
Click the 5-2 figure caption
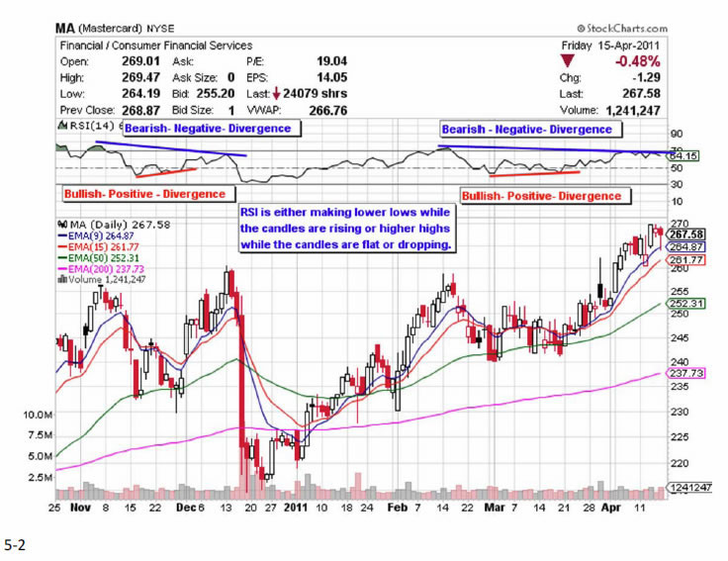click(x=15, y=545)
